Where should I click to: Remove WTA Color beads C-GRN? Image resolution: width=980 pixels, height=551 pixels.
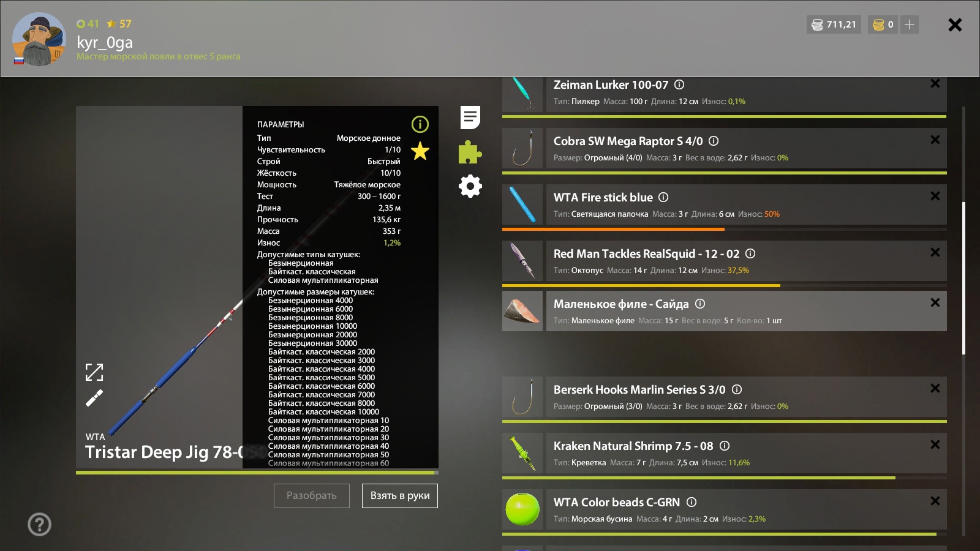pyautogui.click(x=935, y=501)
